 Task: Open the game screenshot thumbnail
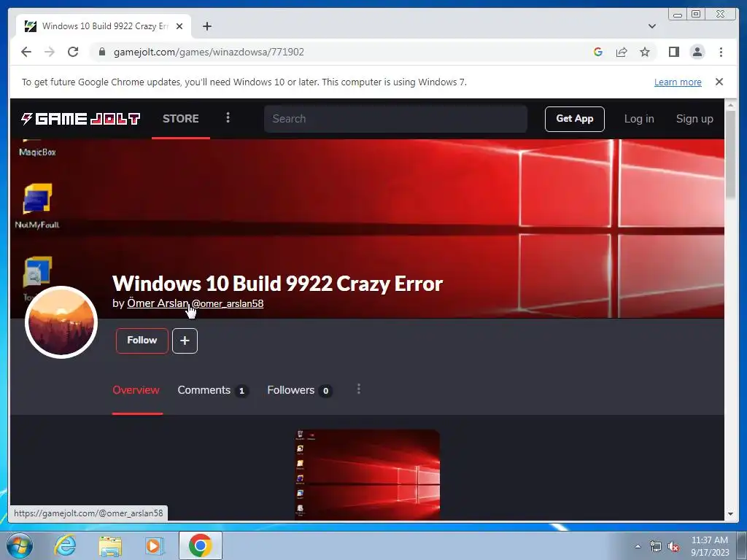click(x=367, y=474)
